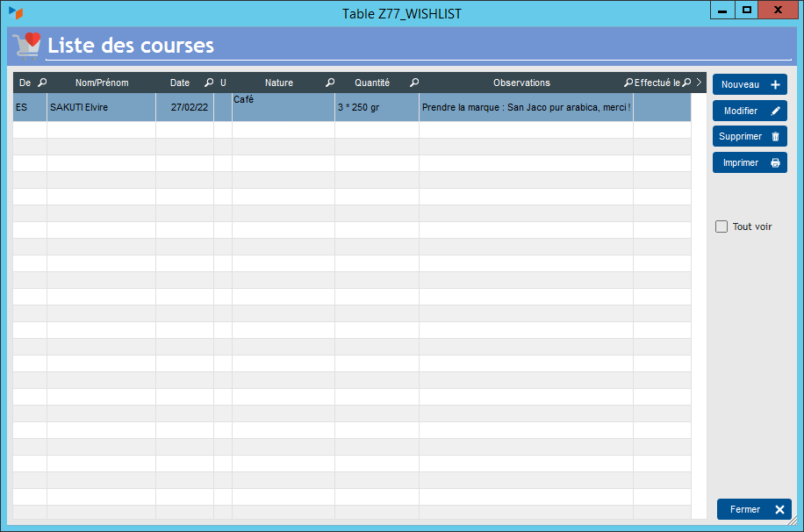Print the list with Imprimer
804x532 pixels.
tap(750, 162)
